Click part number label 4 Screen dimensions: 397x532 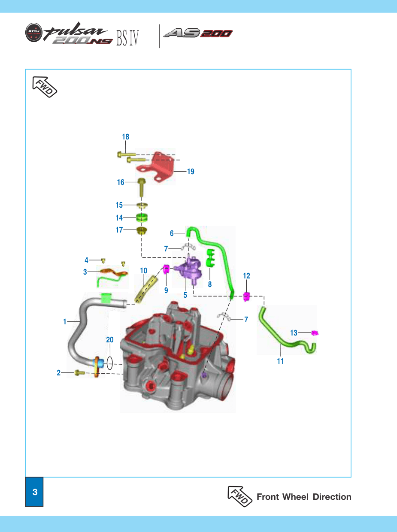[86, 260]
